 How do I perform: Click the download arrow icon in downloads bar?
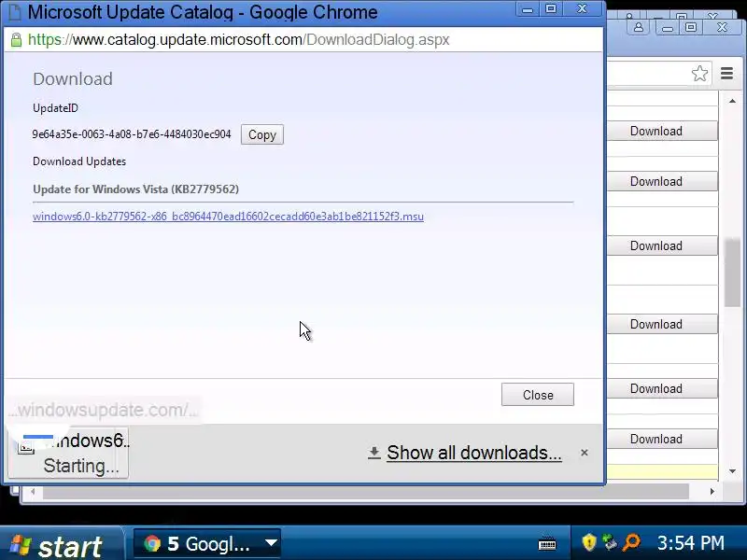point(374,453)
